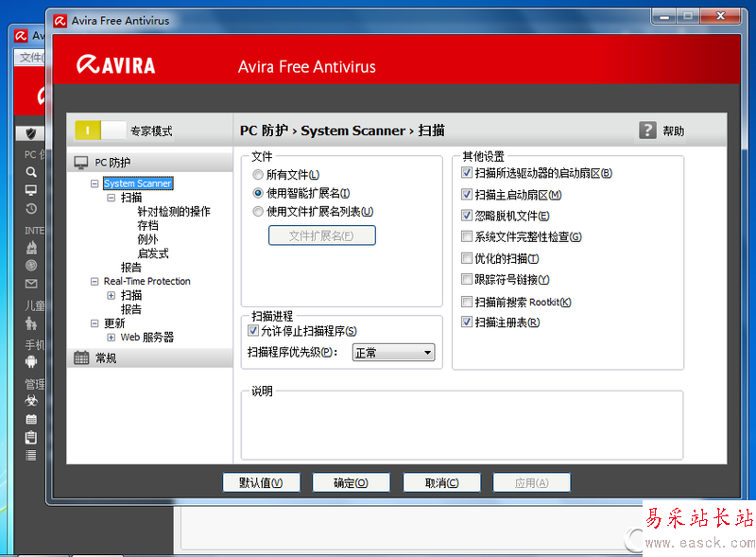The width and height of the screenshot is (756, 557).
Task: Click firewall flame icon in background sidebar
Action: [31, 248]
